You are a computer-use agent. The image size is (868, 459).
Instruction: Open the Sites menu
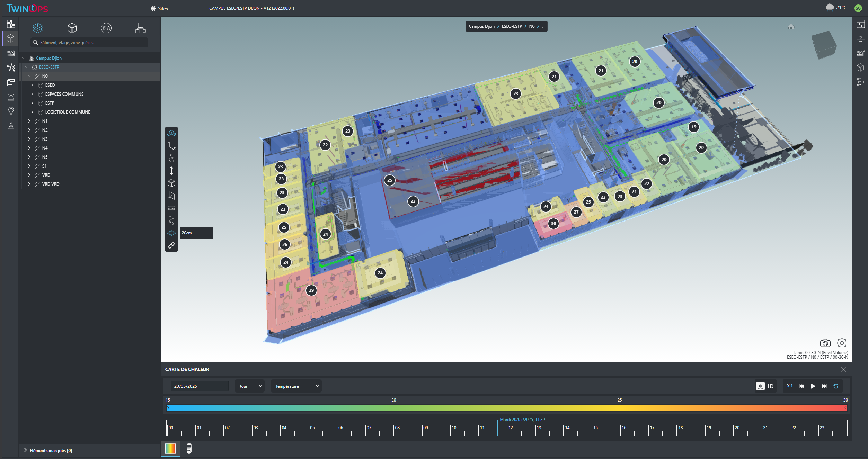point(159,9)
